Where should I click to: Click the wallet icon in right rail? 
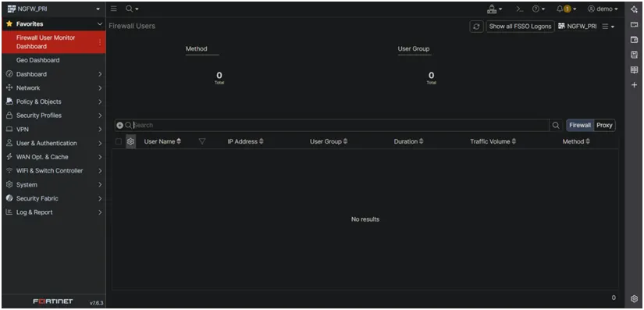pyautogui.click(x=634, y=40)
